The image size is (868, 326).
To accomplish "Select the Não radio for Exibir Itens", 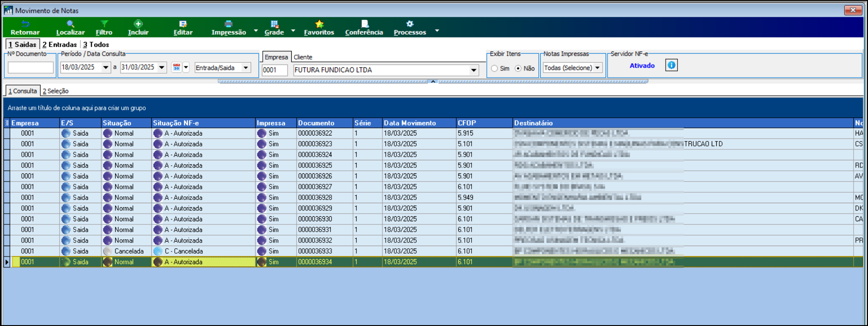I will [518, 68].
